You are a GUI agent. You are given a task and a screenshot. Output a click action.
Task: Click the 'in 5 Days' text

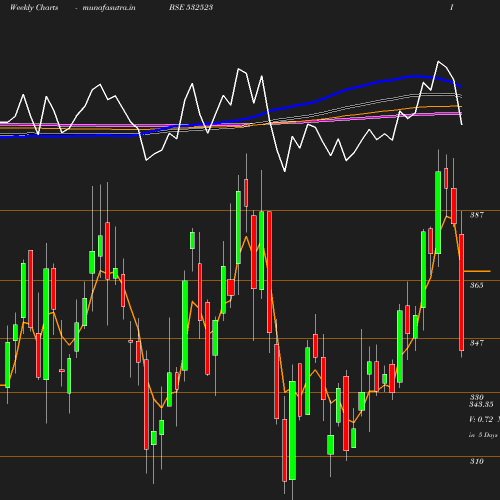pyautogui.click(x=483, y=435)
